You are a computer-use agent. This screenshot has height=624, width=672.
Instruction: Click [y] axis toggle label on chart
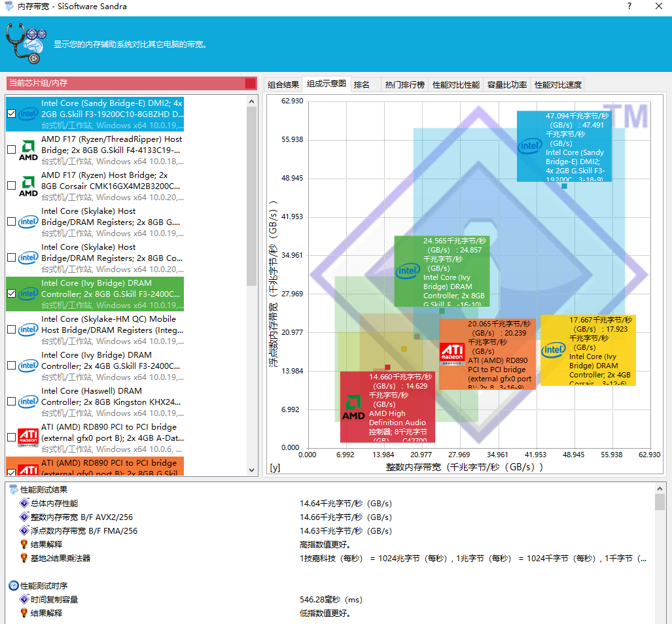275,467
